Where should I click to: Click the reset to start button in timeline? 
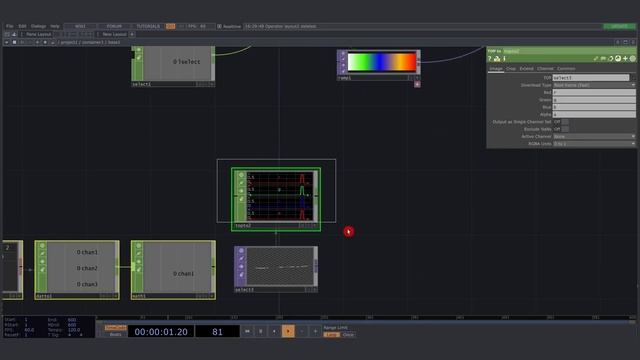pos(247,331)
